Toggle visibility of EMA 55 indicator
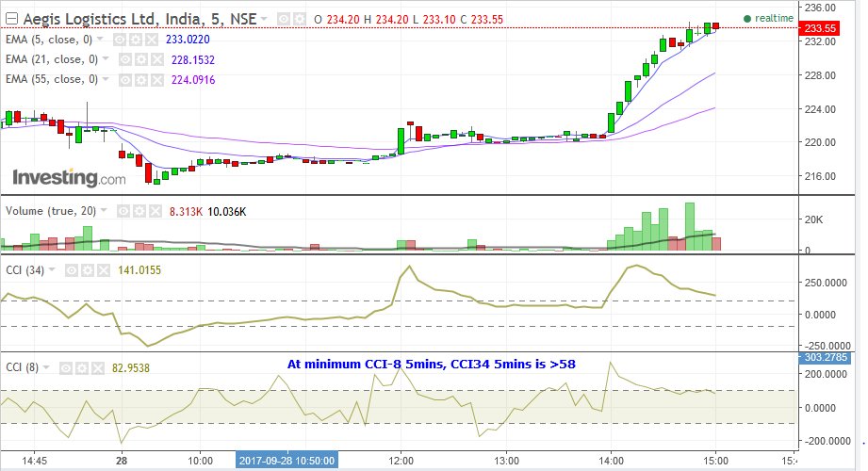This screenshot has height=471, width=868. click(125, 80)
